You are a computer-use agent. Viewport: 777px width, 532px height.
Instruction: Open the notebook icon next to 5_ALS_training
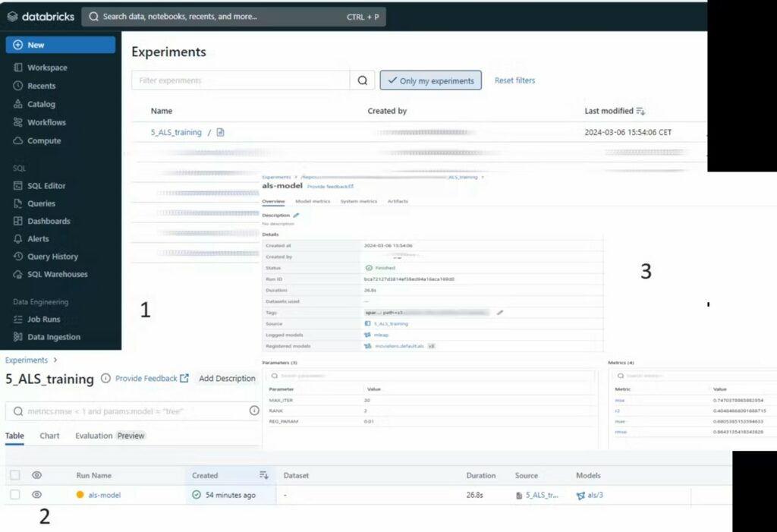coord(221,132)
